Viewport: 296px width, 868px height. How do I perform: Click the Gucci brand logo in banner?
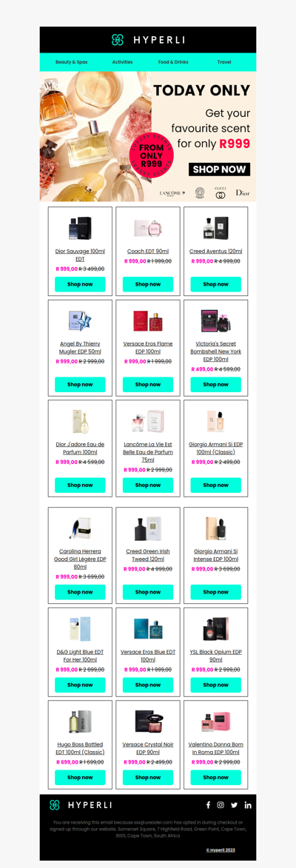point(221,193)
